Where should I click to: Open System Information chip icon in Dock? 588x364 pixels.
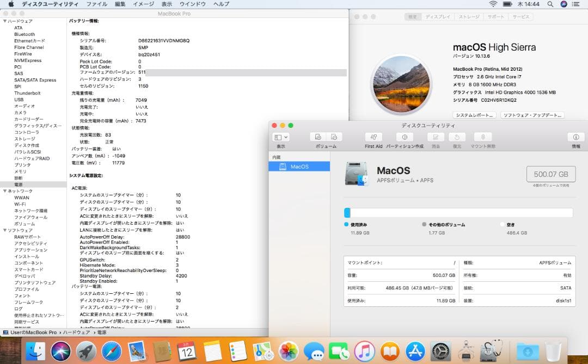tap(466, 351)
